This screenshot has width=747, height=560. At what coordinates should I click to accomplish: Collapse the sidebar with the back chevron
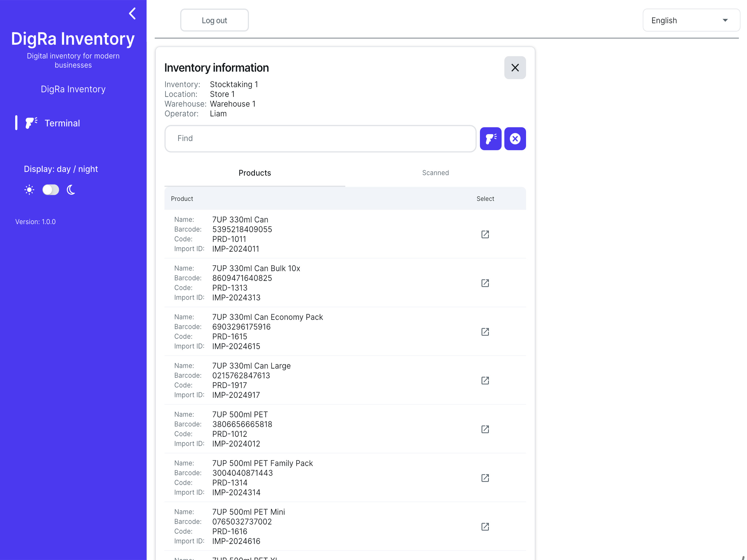(x=132, y=14)
